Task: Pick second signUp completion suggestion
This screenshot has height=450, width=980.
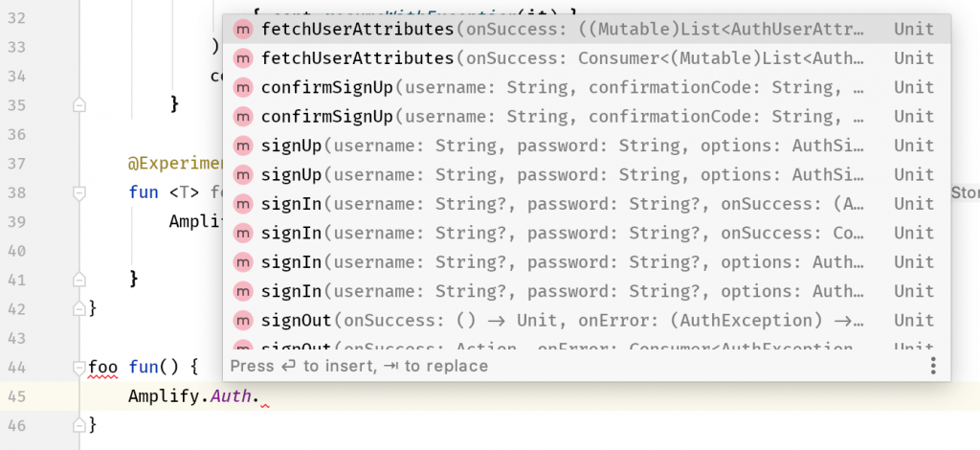Action: point(587,174)
